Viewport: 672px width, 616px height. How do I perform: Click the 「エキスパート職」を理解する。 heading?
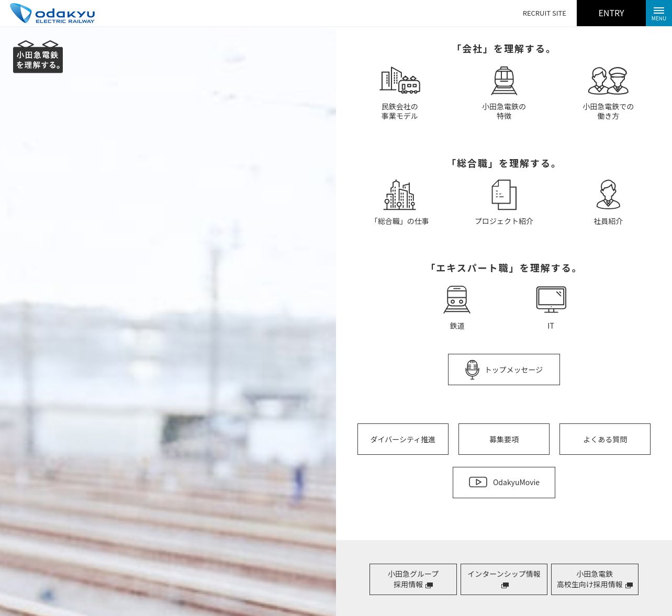click(504, 268)
